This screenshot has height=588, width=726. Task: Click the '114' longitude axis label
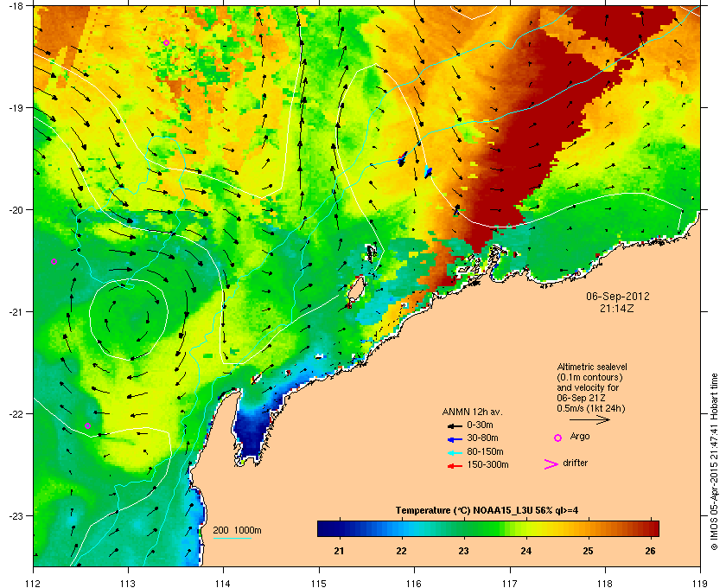pyautogui.click(x=223, y=583)
